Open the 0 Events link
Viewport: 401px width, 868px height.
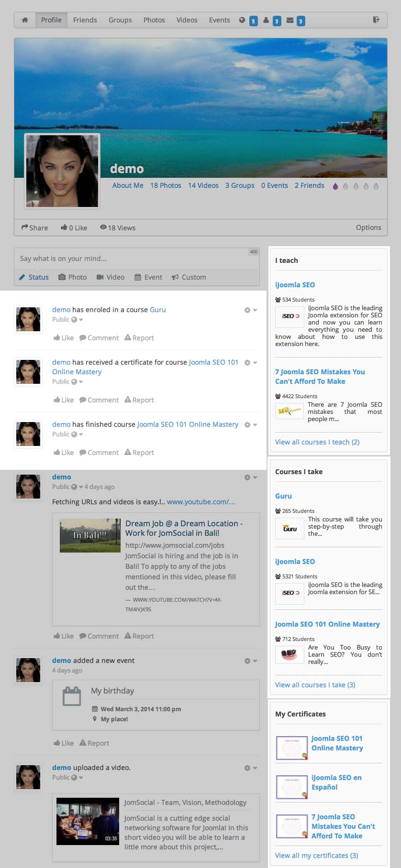coord(275,185)
